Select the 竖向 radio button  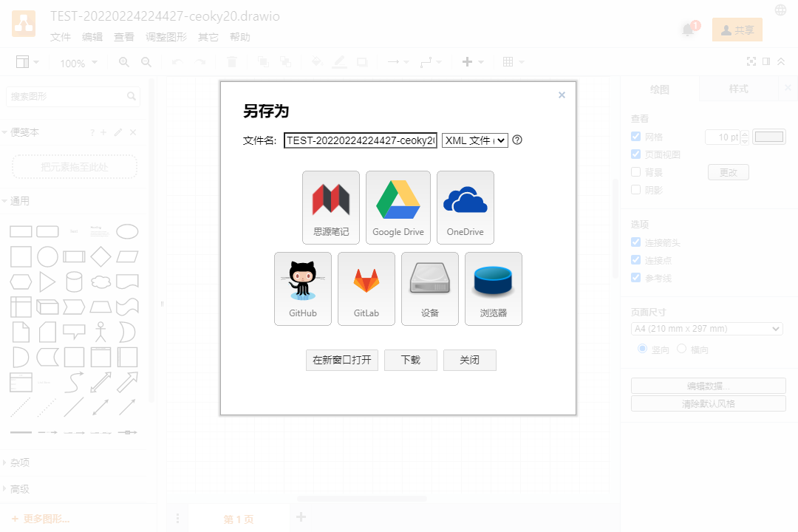click(642, 349)
